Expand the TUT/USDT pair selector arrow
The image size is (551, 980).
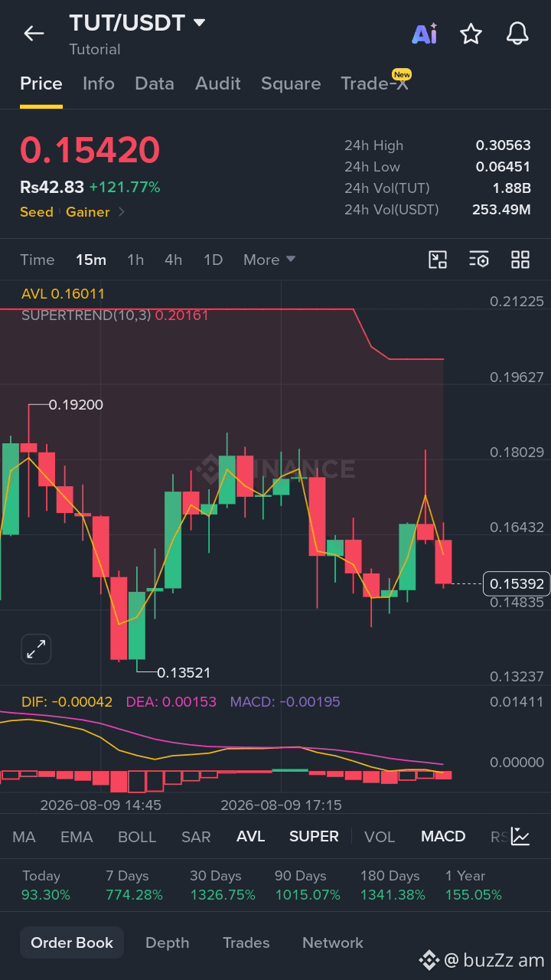pyautogui.click(x=200, y=23)
